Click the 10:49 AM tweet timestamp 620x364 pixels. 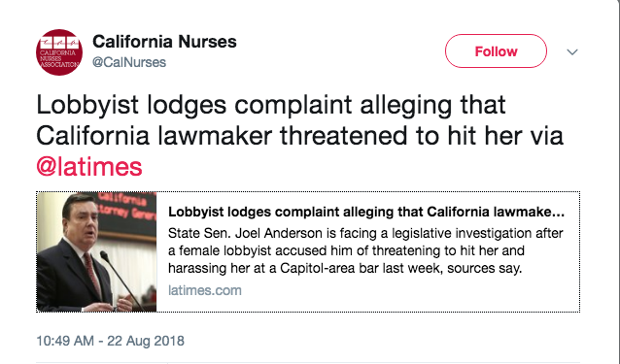tap(111, 341)
